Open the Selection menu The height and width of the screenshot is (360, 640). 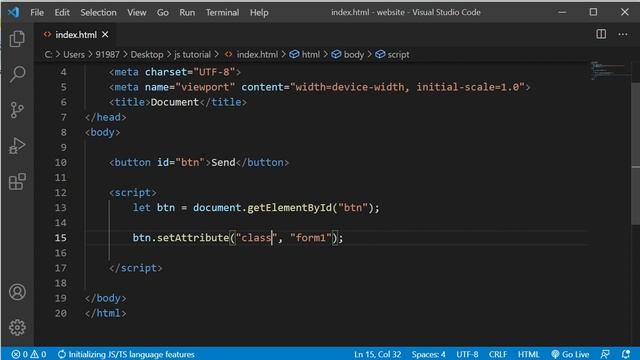click(x=98, y=13)
